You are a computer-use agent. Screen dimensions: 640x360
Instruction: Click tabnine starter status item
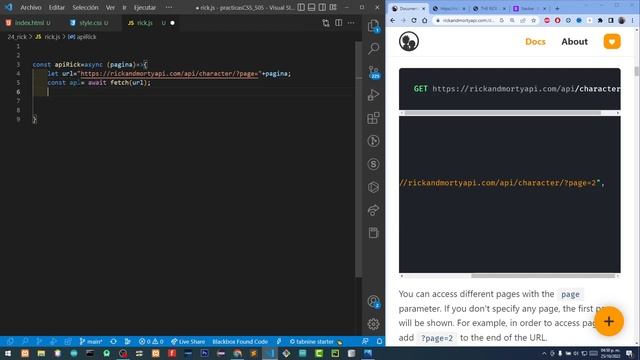click(x=316, y=342)
